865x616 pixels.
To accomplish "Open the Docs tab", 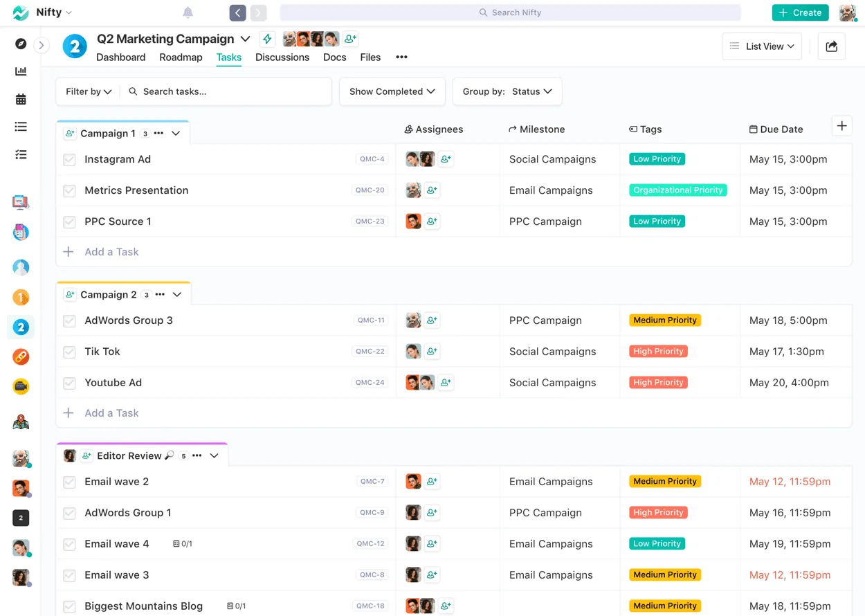I will (335, 57).
